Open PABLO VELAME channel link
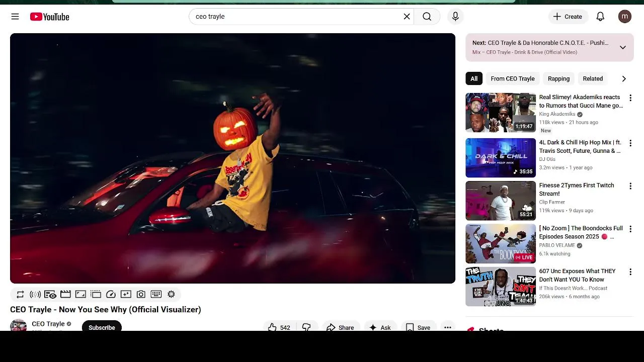Image resolution: width=644 pixels, height=362 pixels. tap(557, 245)
